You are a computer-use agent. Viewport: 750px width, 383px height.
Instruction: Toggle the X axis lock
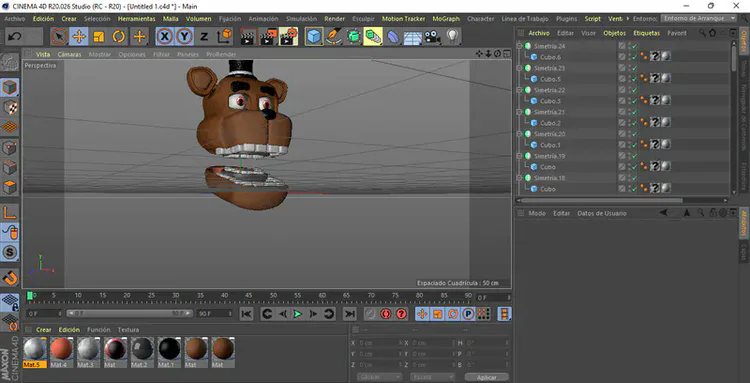[x=165, y=36]
